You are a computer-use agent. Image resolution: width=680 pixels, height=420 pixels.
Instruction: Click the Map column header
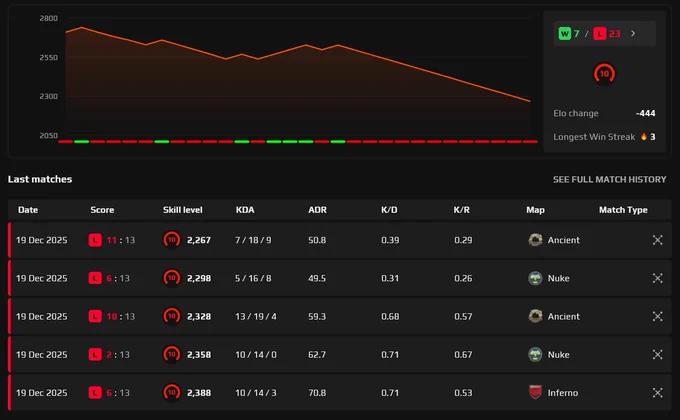pos(535,210)
